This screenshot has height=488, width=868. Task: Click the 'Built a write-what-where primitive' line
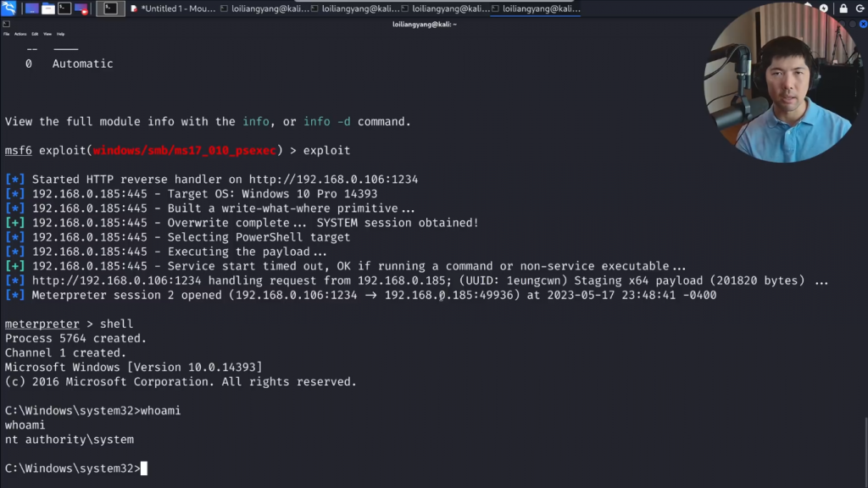[210, 208]
